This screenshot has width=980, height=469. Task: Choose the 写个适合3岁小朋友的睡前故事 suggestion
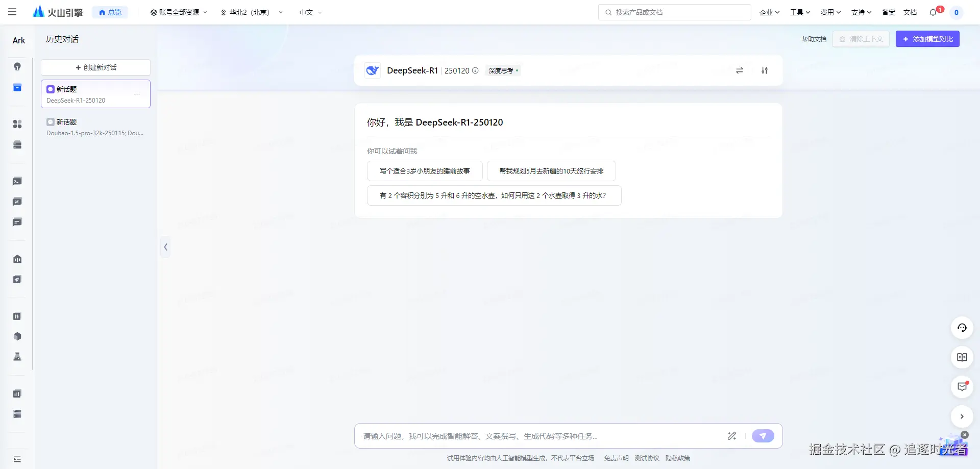coord(425,171)
